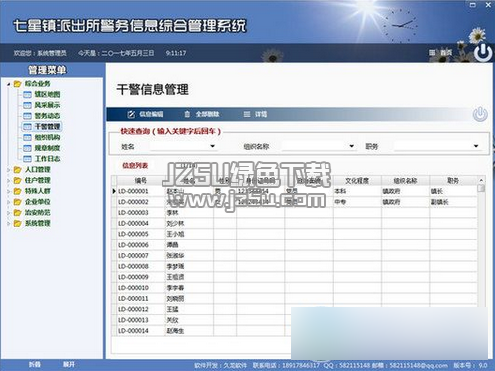Select the row cell LD-000012

(141, 309)
